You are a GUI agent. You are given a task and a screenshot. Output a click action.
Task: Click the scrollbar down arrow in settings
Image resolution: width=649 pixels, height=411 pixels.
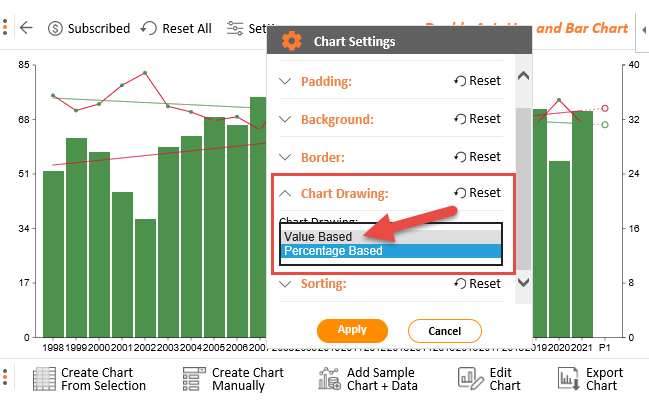point(524,283)
